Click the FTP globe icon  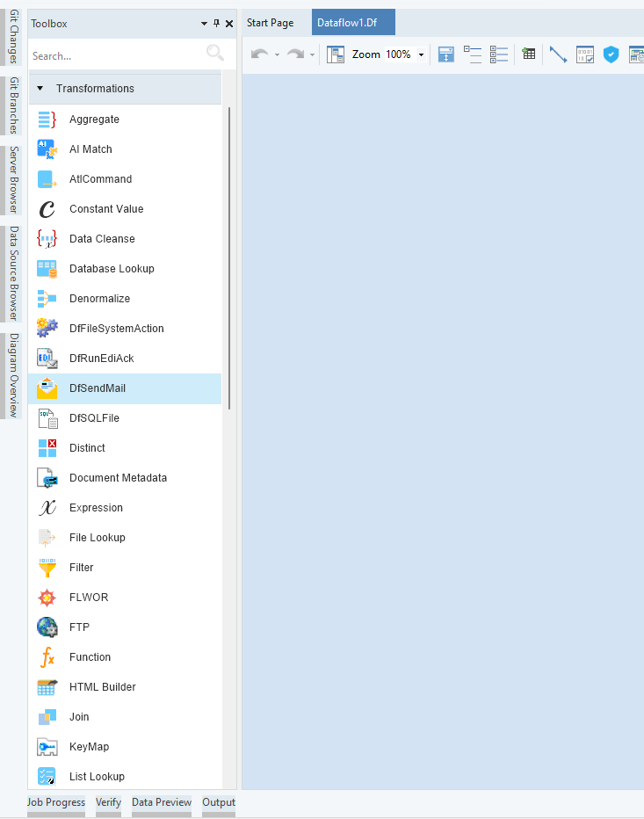47,627
